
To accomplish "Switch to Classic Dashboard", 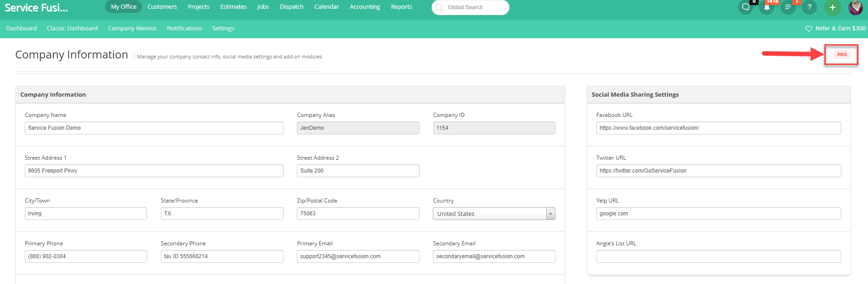I will (x=72, y=29).
